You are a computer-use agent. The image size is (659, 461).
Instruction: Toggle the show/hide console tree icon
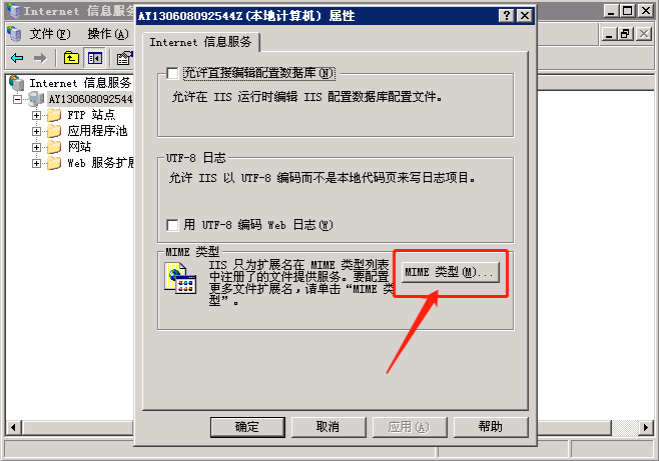[x=95, y=58]
